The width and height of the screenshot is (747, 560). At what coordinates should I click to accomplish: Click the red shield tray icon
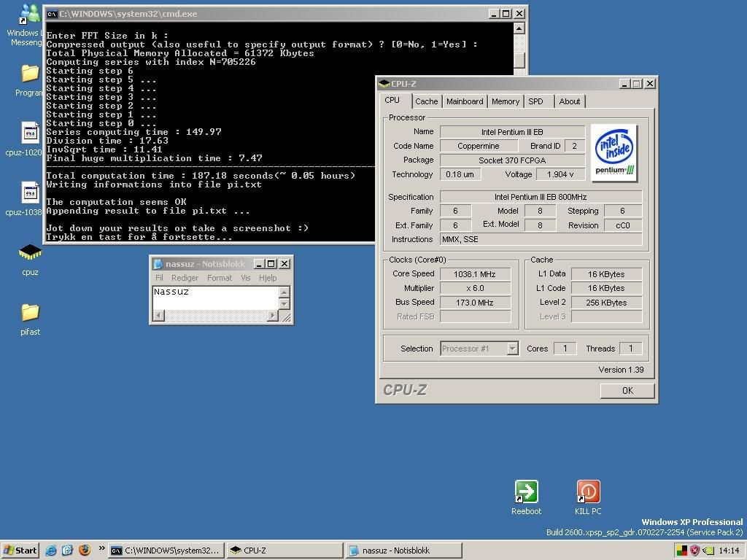[695, 551]
